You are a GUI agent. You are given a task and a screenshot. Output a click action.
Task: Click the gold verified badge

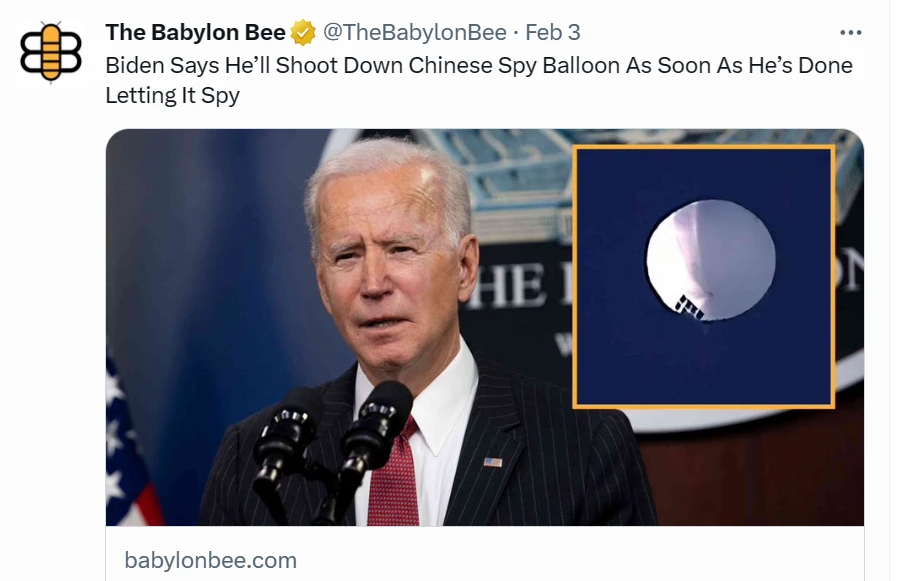point(303,32)
